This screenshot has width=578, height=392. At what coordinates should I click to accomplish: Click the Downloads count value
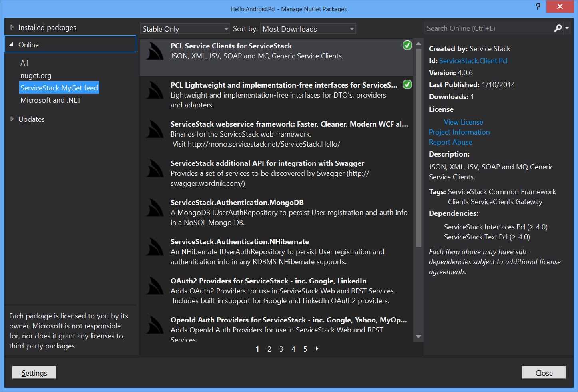click(472, 97)
